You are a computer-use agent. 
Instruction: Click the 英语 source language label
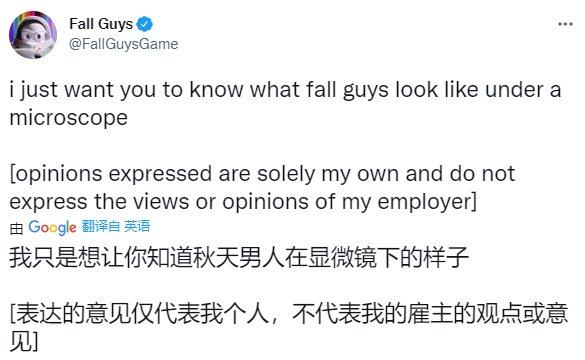click(x=137, y=226)
